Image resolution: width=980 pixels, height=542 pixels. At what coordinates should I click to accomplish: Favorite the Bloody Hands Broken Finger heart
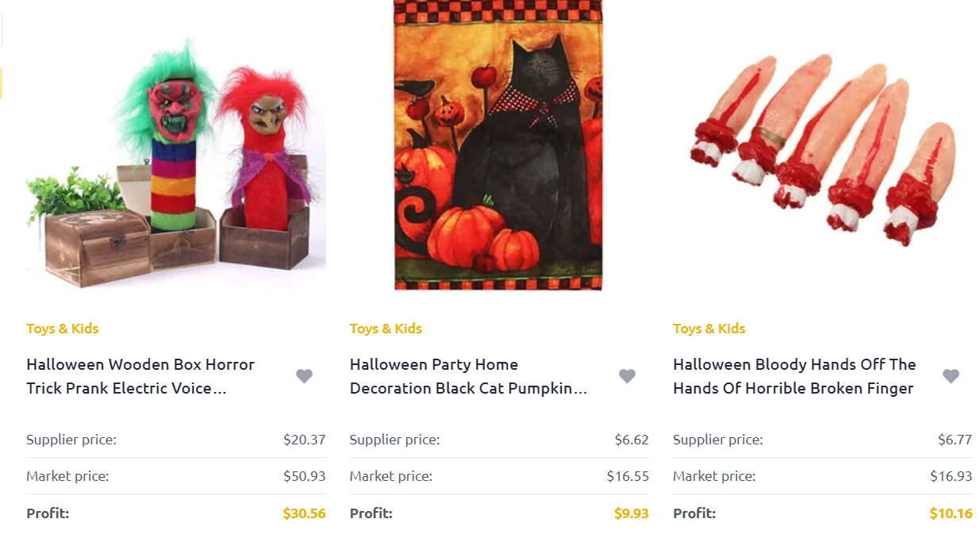click(x=951, y=376)
